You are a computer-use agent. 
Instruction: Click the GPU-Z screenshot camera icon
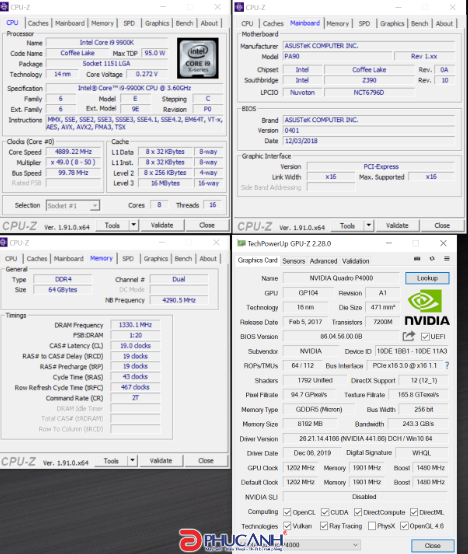coord(417,259)
